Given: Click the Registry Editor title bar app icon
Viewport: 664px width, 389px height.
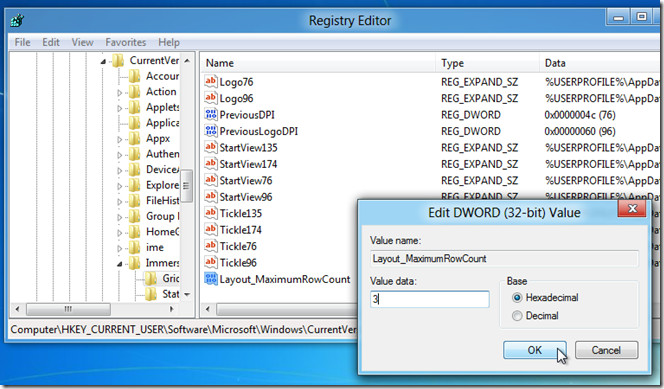Looking at the screenshot, I should click(x=17, y=20).
